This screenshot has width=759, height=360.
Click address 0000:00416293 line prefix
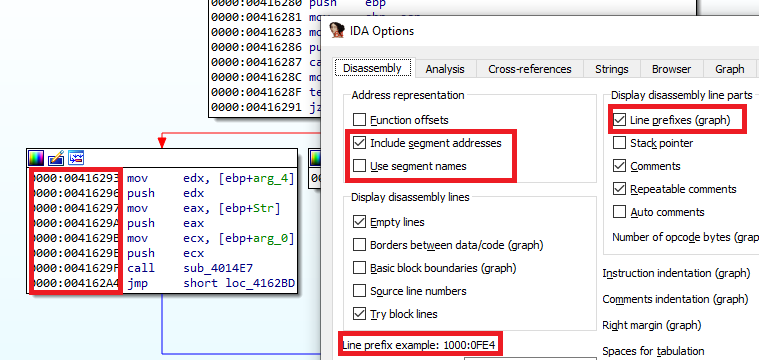pos(75,178)
